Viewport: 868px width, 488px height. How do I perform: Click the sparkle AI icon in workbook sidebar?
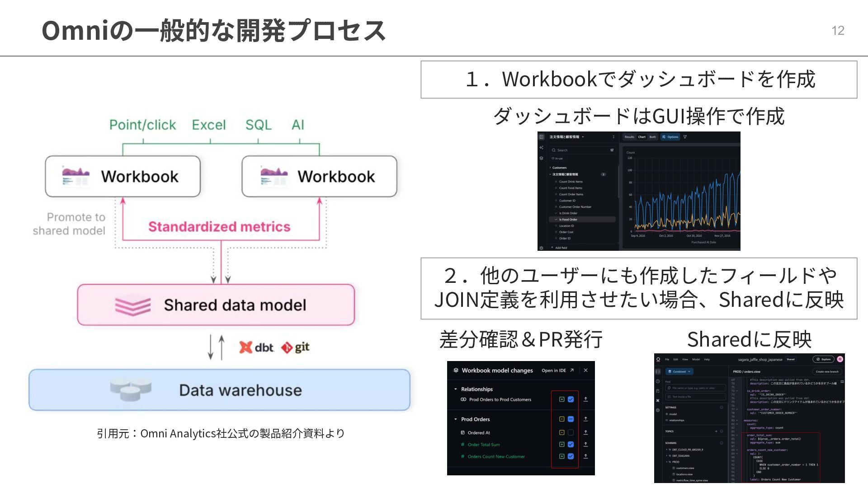coord(541,148)
